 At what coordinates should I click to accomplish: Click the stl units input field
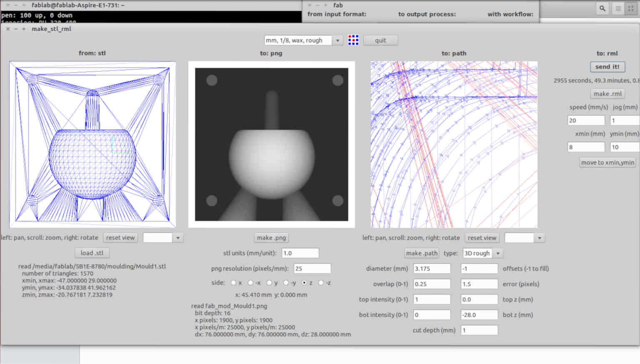tap(300, 253)
